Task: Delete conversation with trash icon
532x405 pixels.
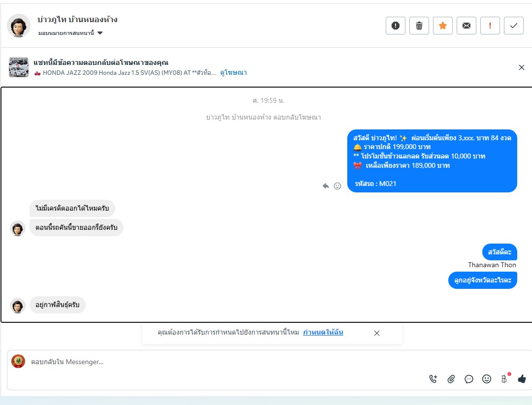Action: coord(419,26)
